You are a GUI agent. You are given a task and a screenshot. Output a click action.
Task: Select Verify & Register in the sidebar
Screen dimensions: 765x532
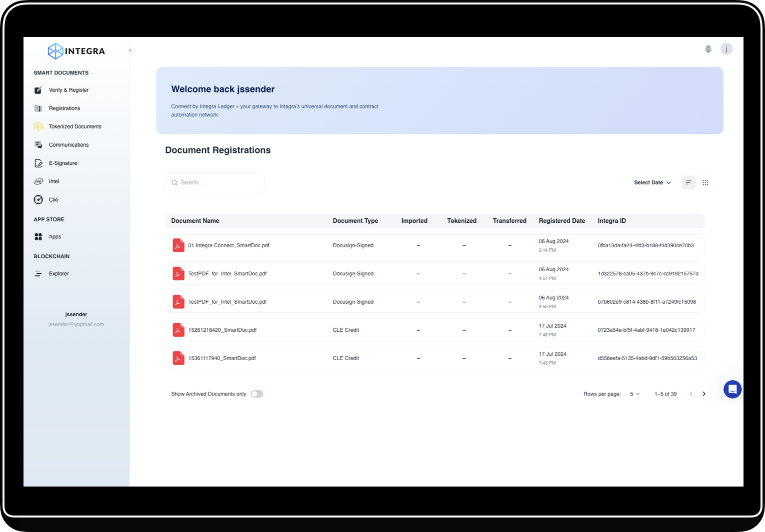point(68,90)
